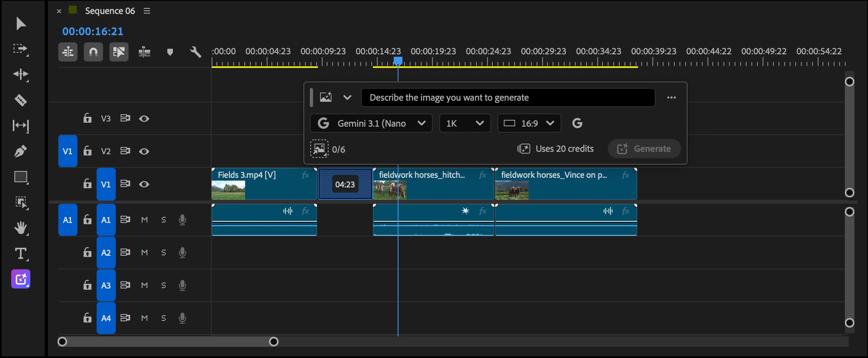868x358 pixels.
Task: Open the generate panel more options menu
Action: tap(671, 97)
